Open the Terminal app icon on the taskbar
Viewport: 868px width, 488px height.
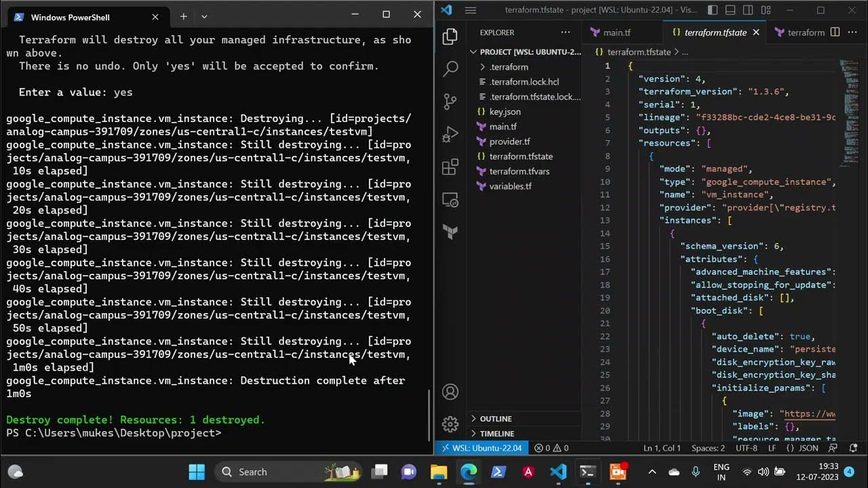[x=588, y=472]
